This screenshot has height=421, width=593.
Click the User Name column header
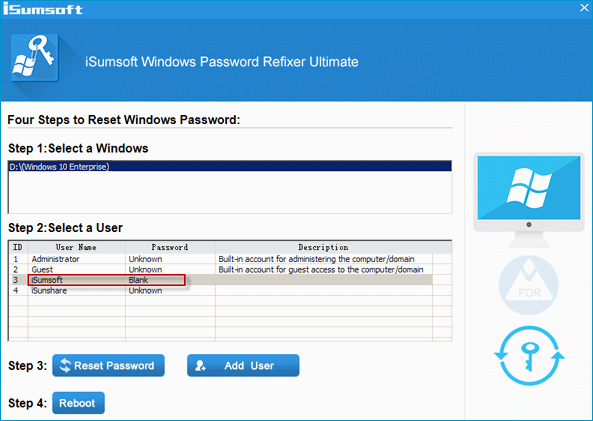pyautogui.click(x=76, y=247)
